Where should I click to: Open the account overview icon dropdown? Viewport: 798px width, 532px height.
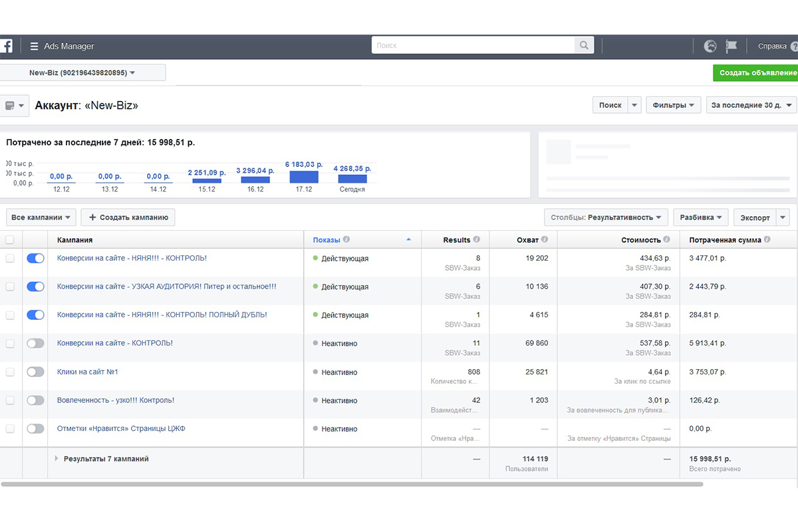13,106
